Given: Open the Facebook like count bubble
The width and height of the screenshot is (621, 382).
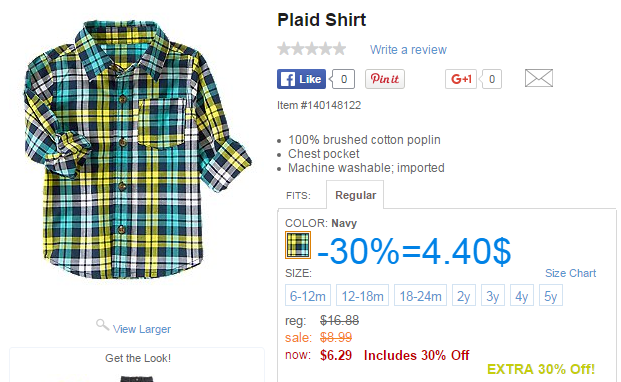Looking at the screenshot, I should tap(343, 79).
